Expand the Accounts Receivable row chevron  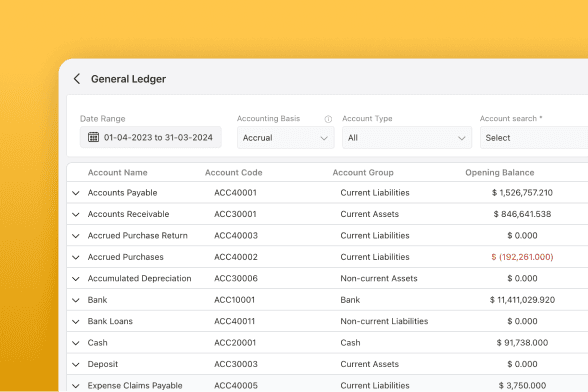pyautogui.click(x=76, y=214)
